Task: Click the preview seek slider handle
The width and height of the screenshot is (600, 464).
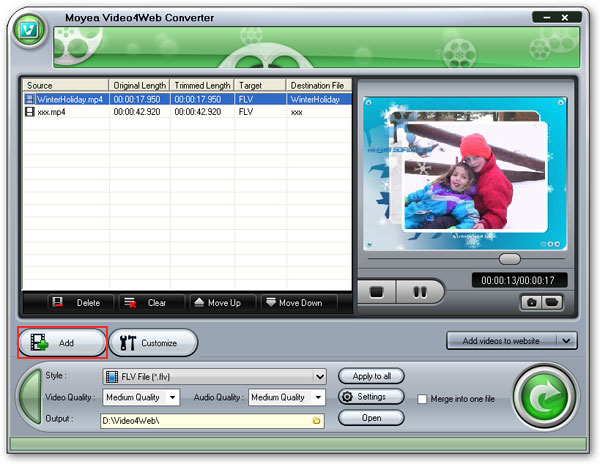Action: [x=510, y=259]
